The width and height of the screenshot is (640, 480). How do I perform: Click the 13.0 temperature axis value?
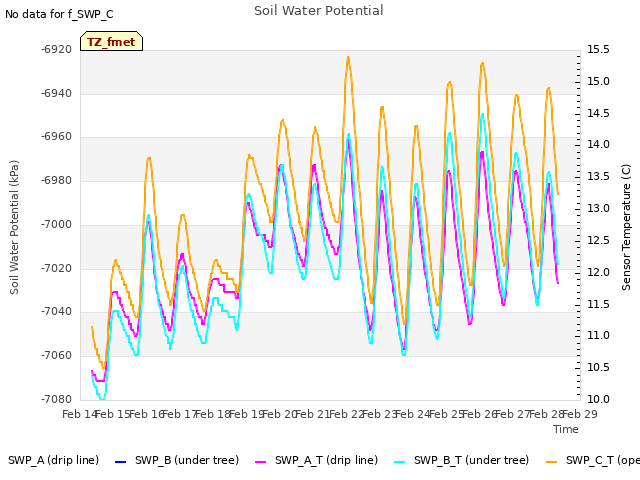(x=598, y=208)
